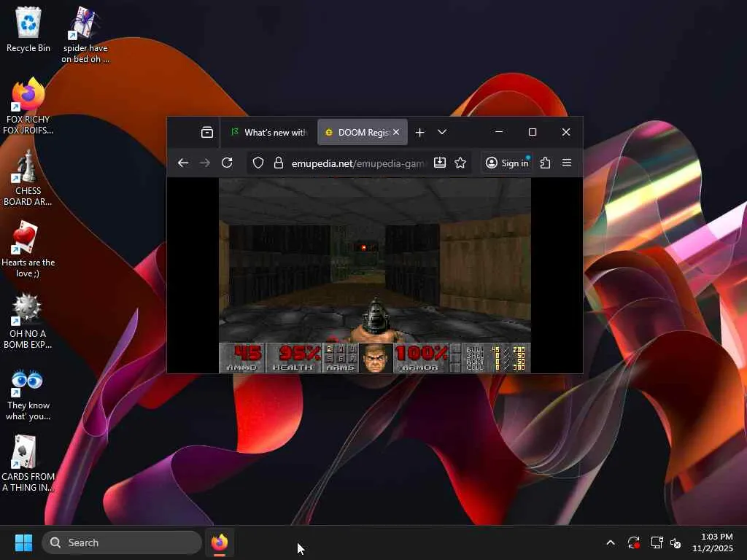This screenshot has height=560, width=747.
Task: Click the muted volume tray icon
Action: (676, 542)
